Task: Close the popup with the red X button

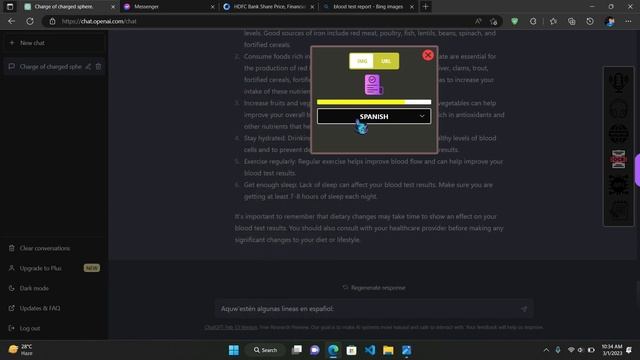Action: click(428, 55)
